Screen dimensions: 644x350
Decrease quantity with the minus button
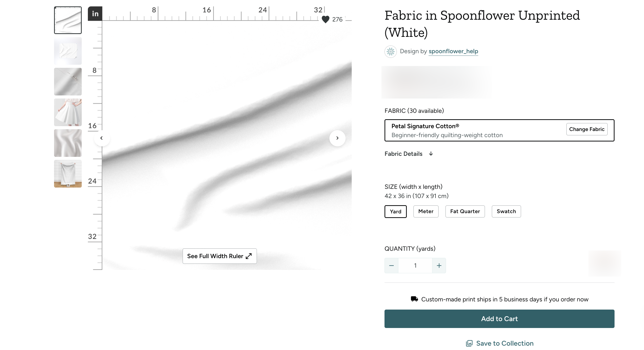[391, 266]
